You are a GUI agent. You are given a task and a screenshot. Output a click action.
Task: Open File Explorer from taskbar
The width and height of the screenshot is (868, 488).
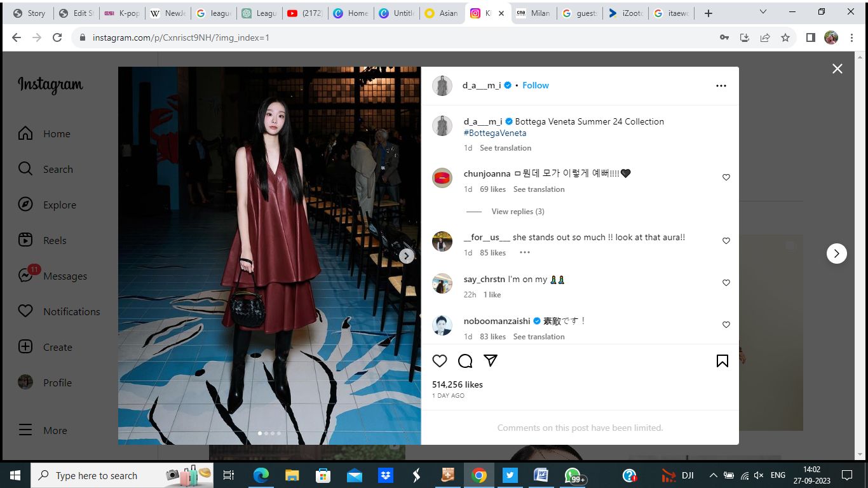click(x=292, y=475)
